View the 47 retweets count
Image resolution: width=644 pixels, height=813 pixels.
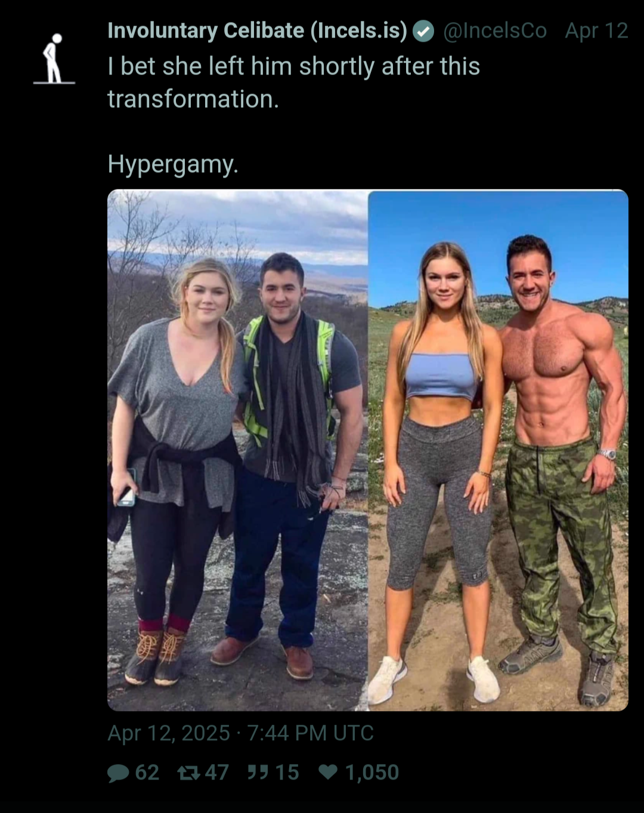click(x=217, y=772)
